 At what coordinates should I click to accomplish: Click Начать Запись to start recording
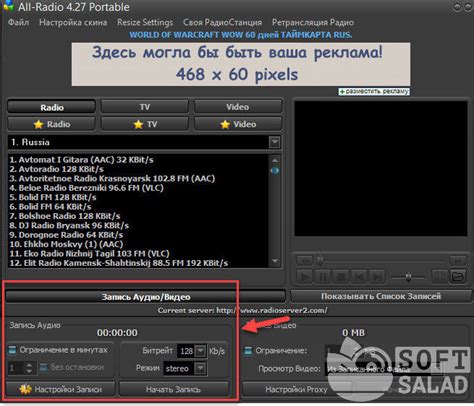pos(174,389)
